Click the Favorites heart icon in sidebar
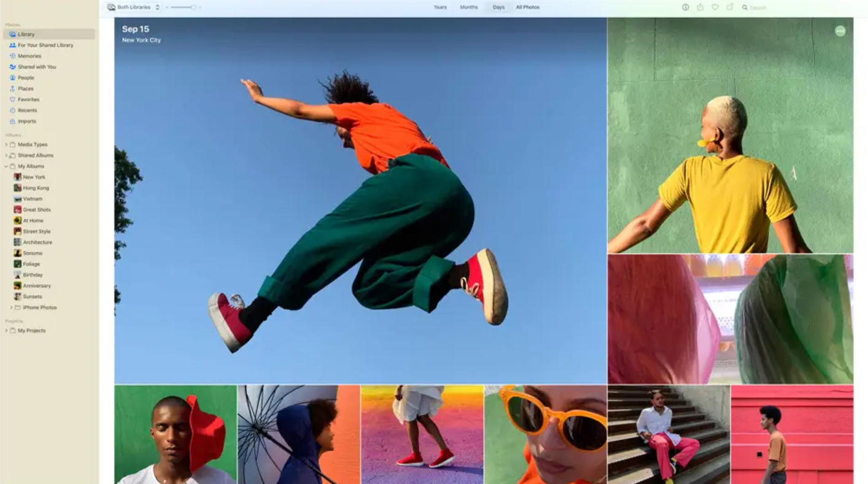Screen dimensions: 868x484 12,99
